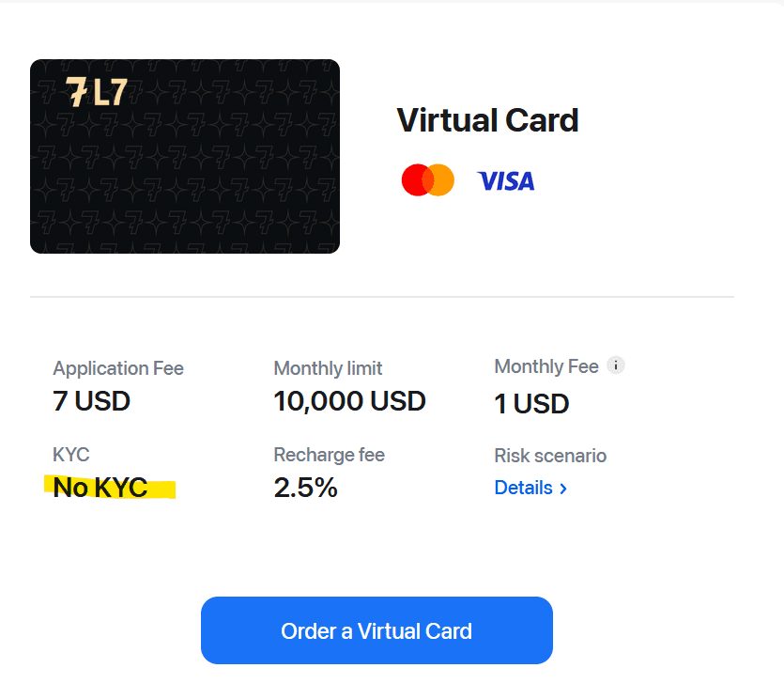Select the VISA payment logo
This screenshot has height=699, width=784.
[506, 180]
